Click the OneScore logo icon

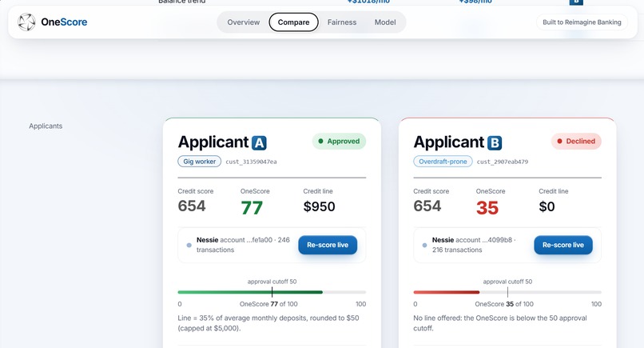pyautogui.click(x=26, y=22)
